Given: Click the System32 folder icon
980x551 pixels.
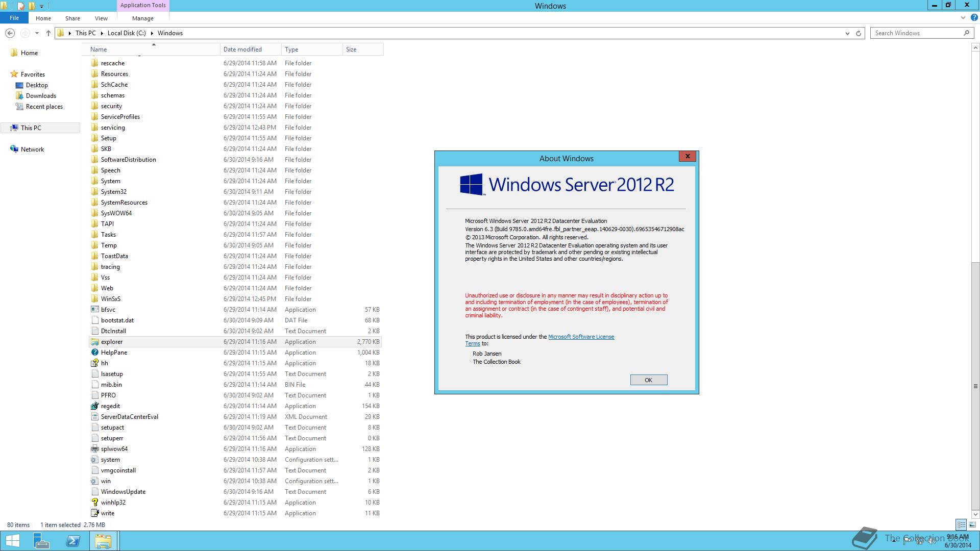Looking at the screenshot, I should point(94,192).
